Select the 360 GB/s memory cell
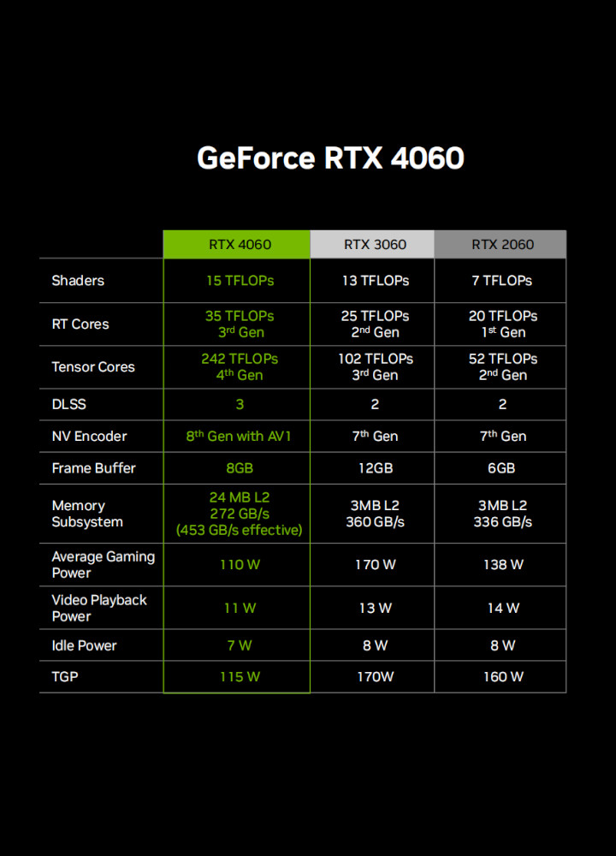This screenshot has height=856, width=616. pyautogui.click(x=372, y=514)
